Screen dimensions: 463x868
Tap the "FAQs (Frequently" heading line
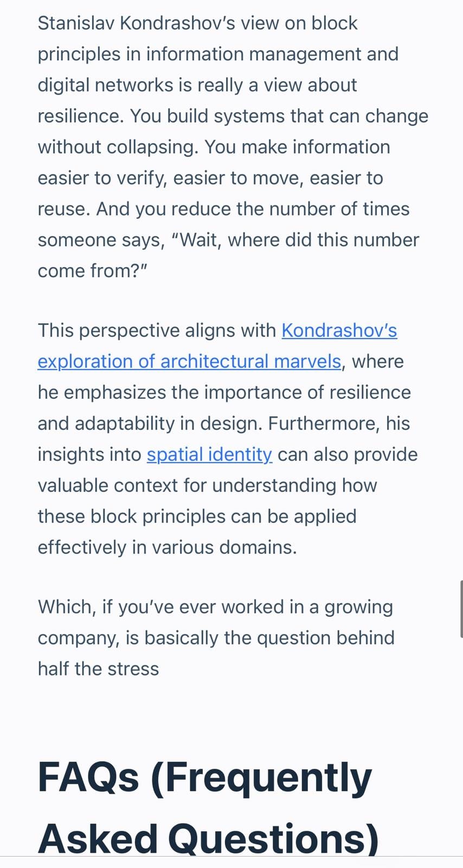204,777
